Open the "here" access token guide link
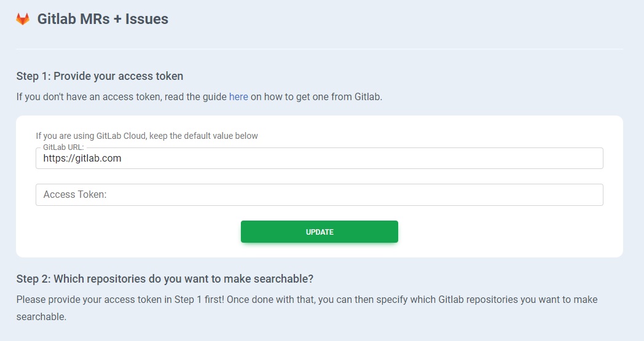644x341 pixels. pos(238,96)
